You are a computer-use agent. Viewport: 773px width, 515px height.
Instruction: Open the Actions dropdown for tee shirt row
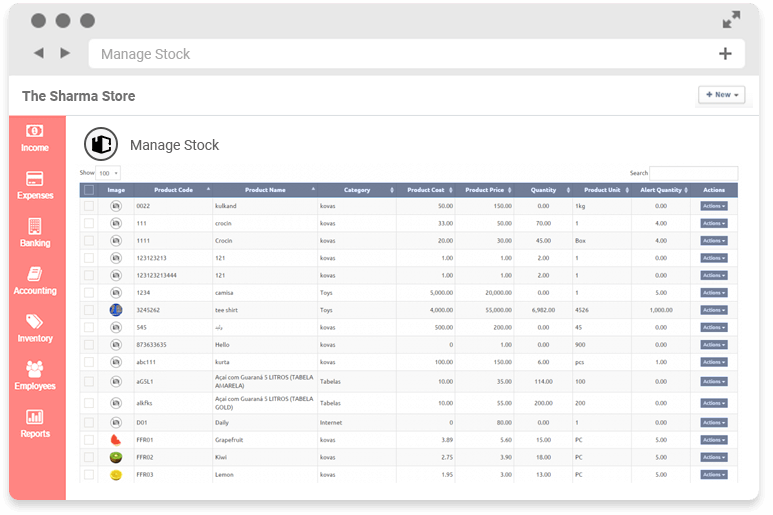[x=713, y=310]
